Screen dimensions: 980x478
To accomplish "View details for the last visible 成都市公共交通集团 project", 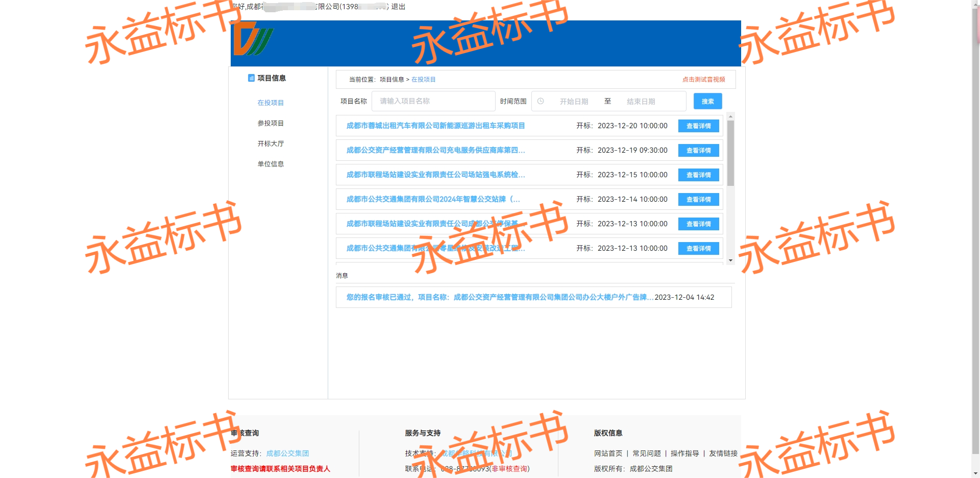I will [698, 248].
